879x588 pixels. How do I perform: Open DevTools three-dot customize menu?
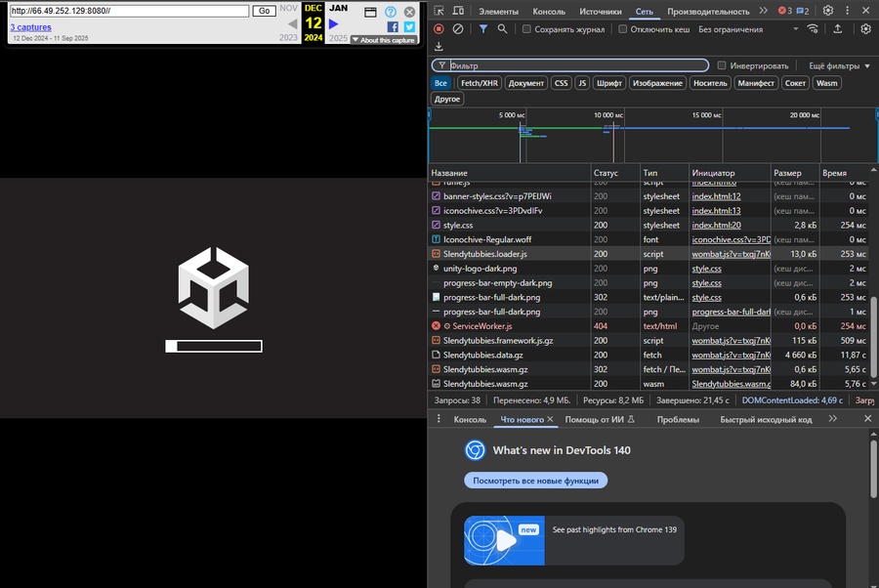tap(847, 11)
